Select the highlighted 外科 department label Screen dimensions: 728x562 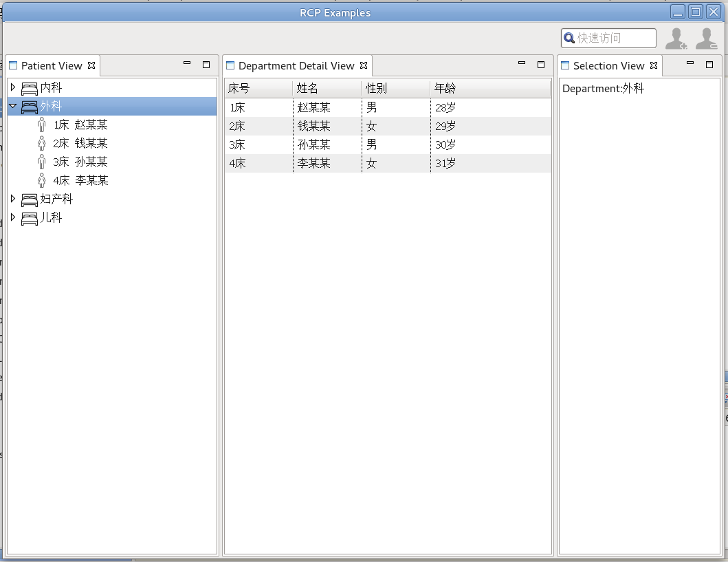(51, 107)
